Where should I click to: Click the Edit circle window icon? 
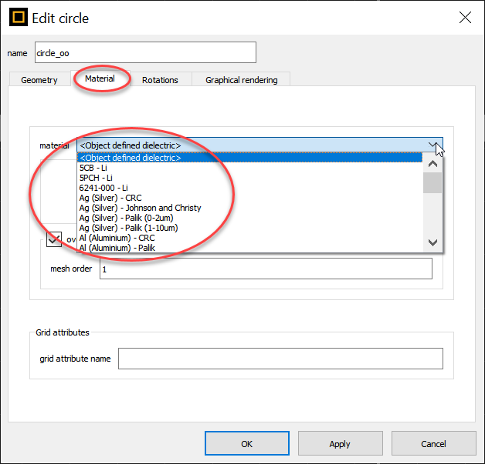click(18, 17)
